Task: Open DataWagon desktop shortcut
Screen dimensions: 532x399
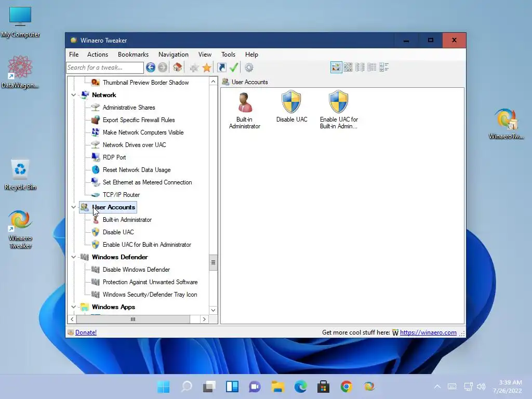Action: 20,72
